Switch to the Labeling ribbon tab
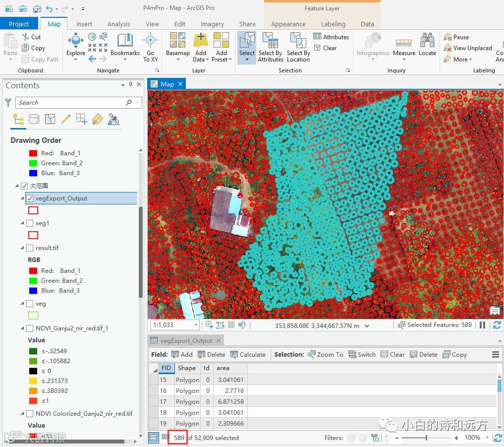 (333, 24)
